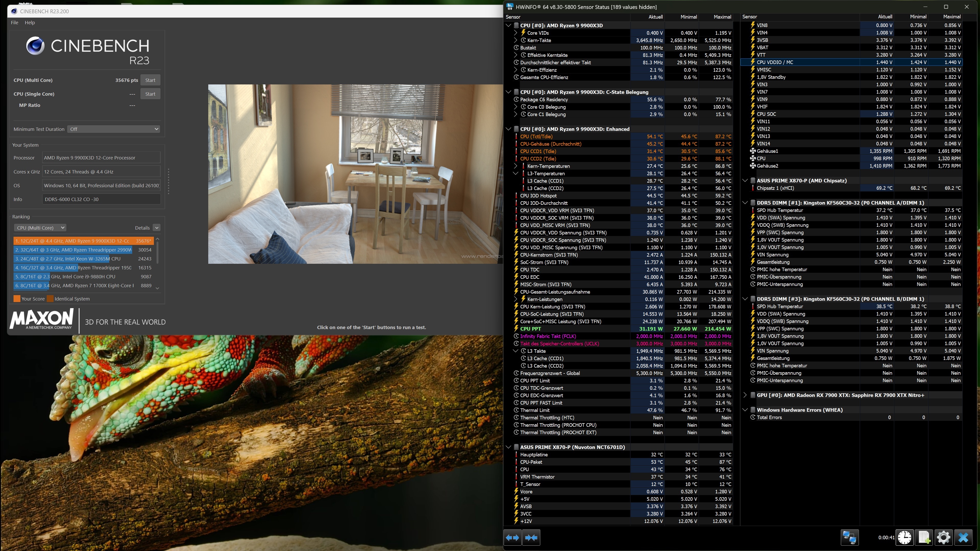
Task: Select Threadripper 2990WX ranking entry
Action: [x=83, y=250]
